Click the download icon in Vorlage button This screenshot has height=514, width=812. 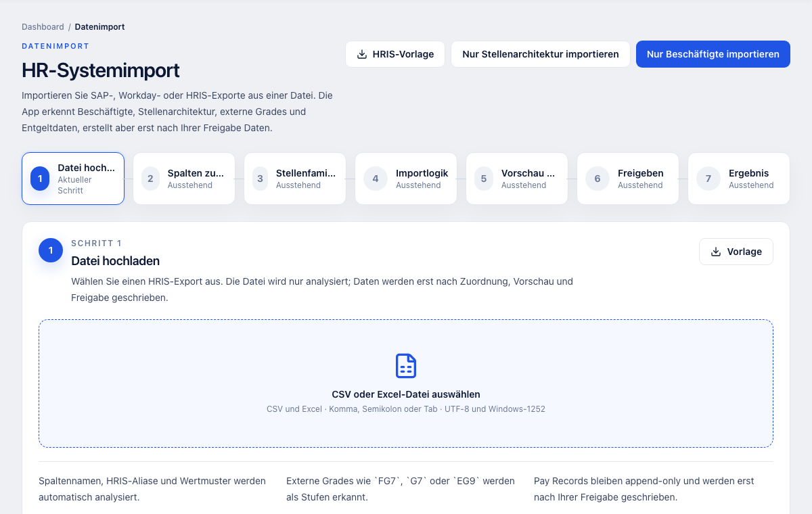716,252
